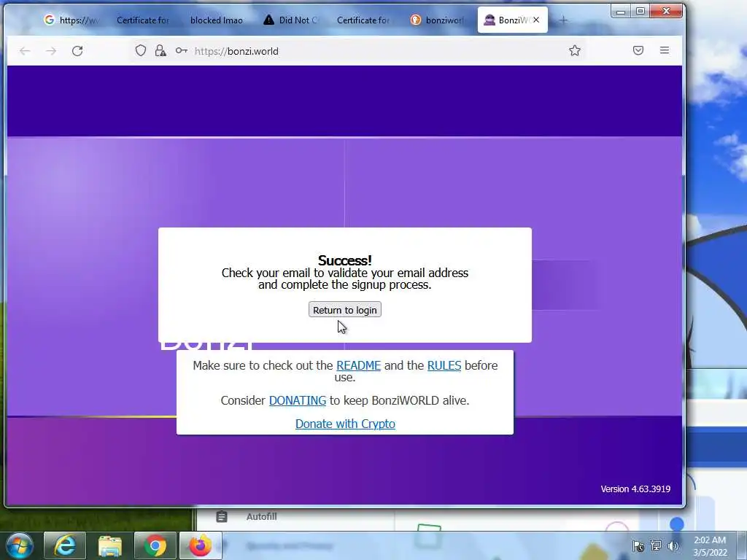Image resolution: width=747 pixels, height=560 pixels.
Task: Maximize the Firefox window
Action: (x=640, y=11)
